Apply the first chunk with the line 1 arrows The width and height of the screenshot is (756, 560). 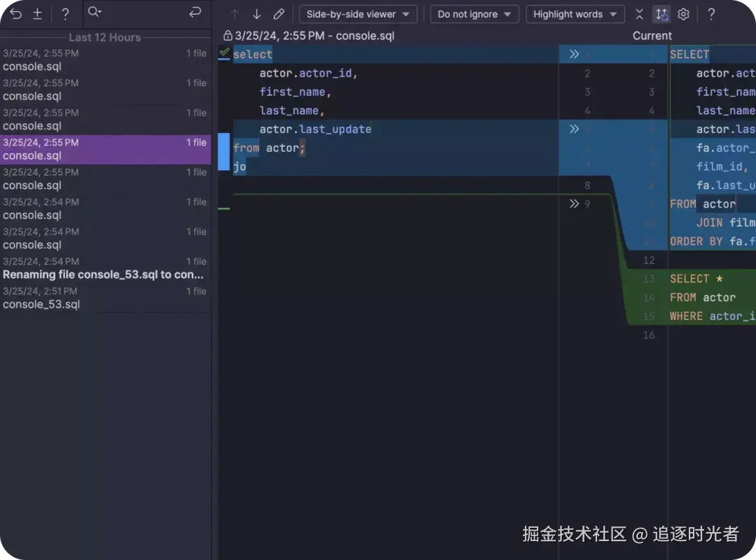tap(574, 55)
